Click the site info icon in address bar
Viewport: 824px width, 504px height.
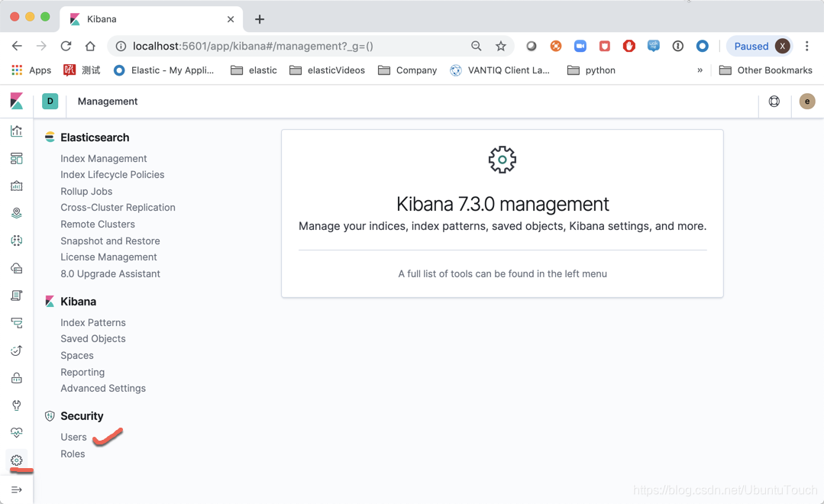click(x=121, y=46)
